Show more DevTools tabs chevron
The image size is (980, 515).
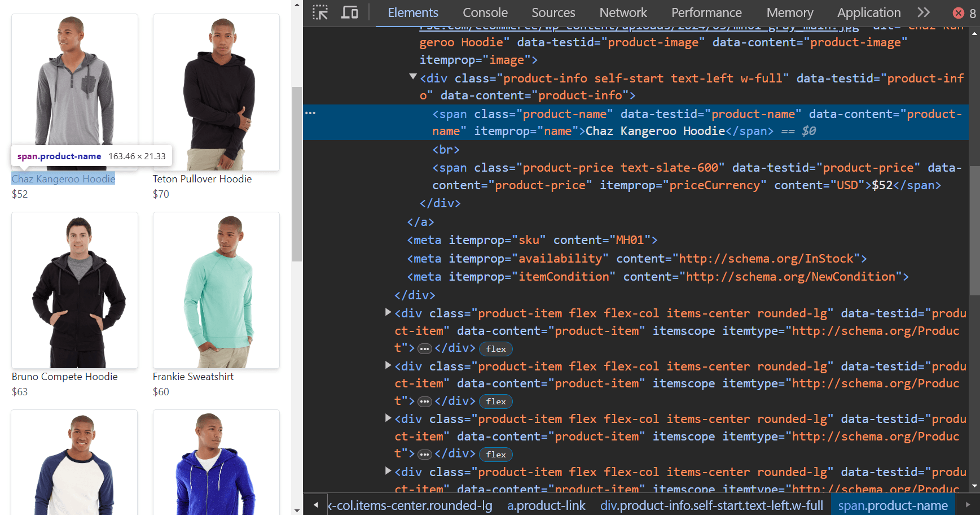[924, 12]
